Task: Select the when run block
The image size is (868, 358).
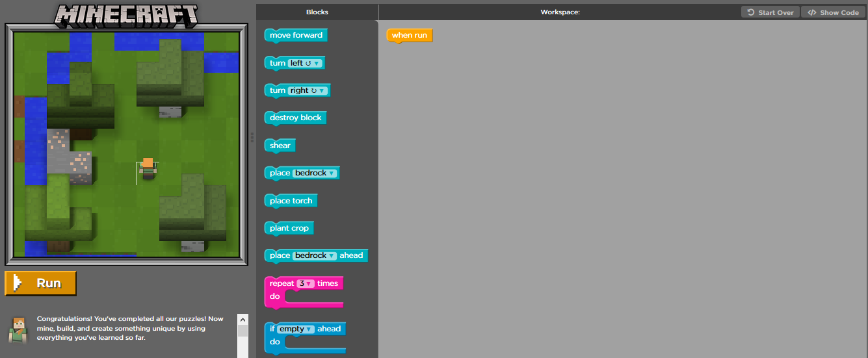Action: point(409,35)
